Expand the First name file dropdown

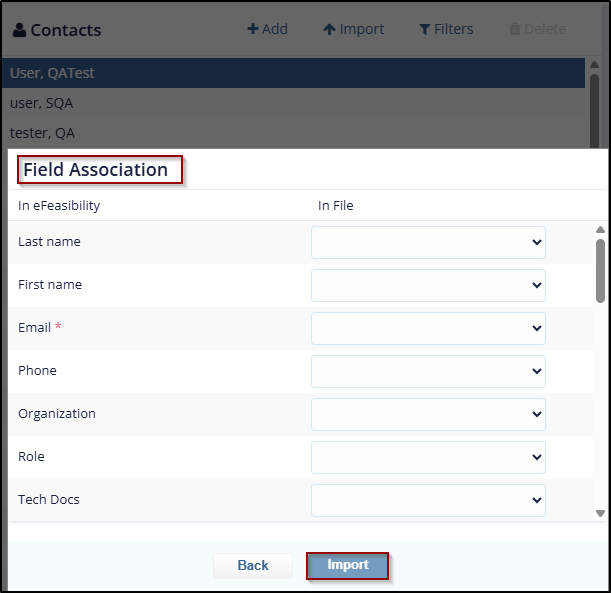pos(428,285)
